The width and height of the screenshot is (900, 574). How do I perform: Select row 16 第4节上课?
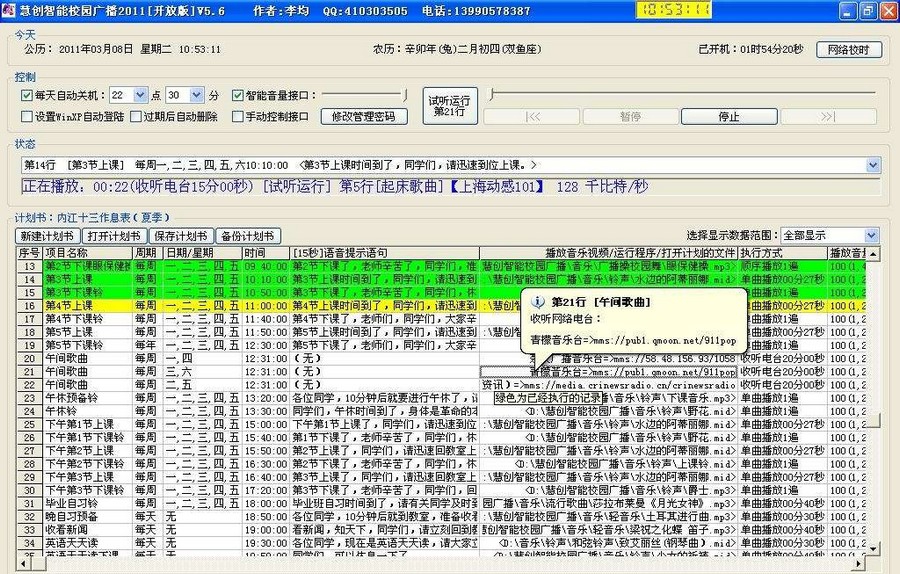pos(441,305)
